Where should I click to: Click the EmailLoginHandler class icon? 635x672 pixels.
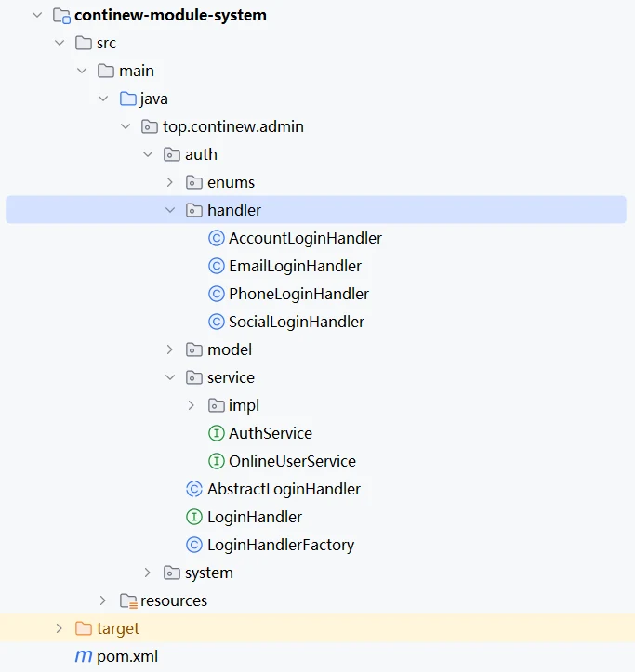tap(216, 266)
